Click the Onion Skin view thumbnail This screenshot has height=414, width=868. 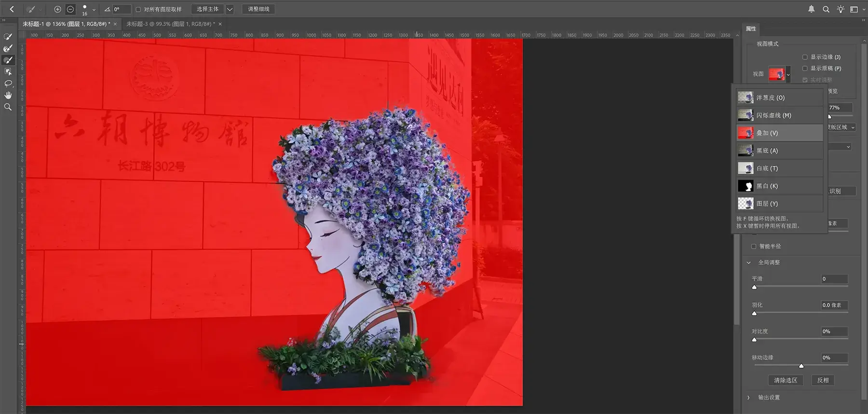point(746,97)
